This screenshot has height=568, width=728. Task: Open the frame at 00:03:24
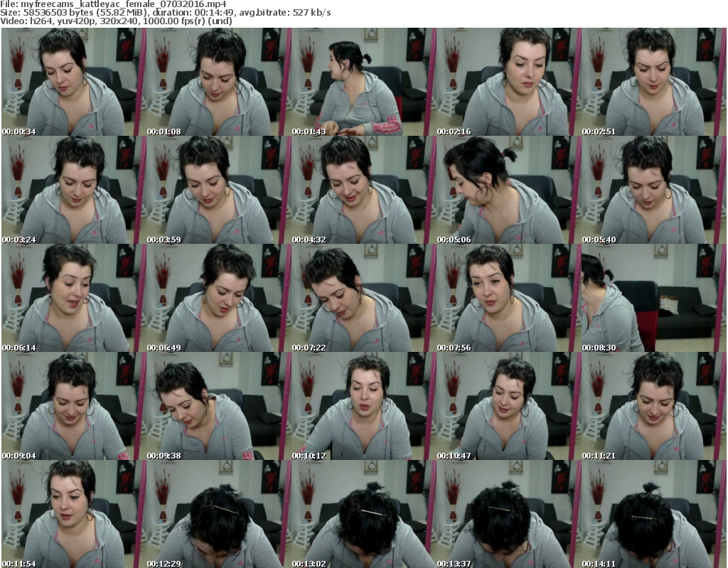73,191
